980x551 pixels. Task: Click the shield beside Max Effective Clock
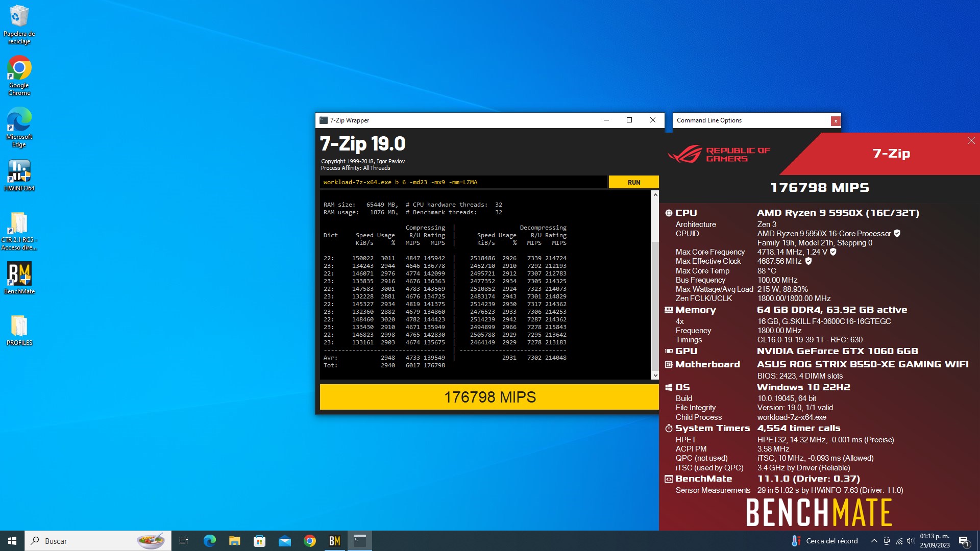(808, 261)
